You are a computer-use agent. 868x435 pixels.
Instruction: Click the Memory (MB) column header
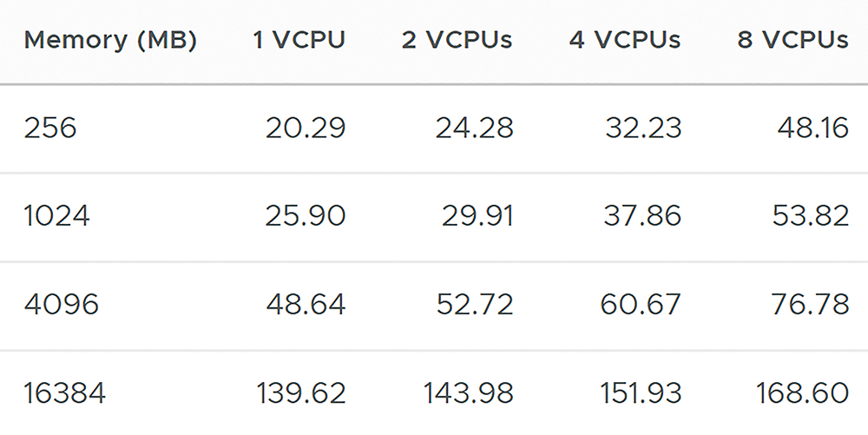click(x=110, y=41)
